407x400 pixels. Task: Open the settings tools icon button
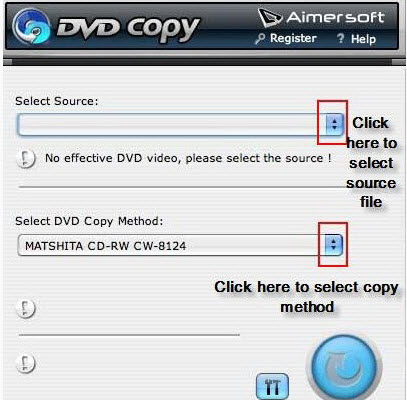(272, 386)
